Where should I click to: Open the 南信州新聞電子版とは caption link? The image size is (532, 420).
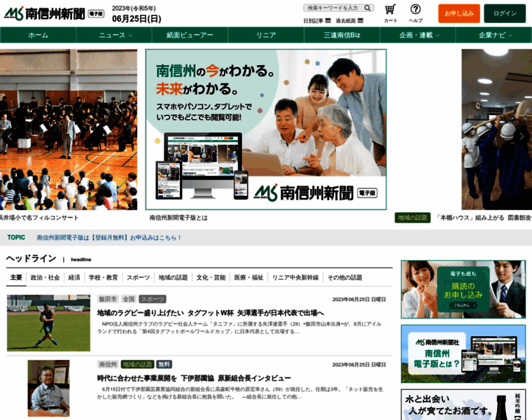tap(178, 218)
